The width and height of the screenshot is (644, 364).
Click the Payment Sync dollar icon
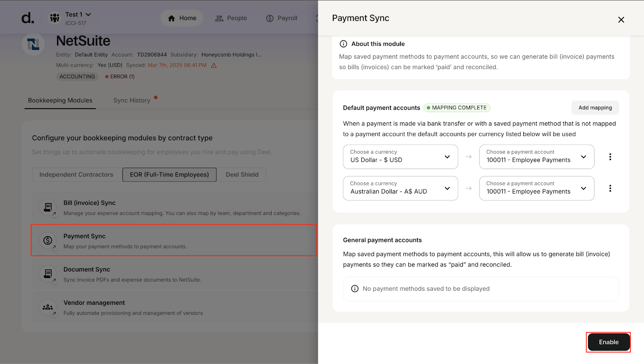[48, 241]
